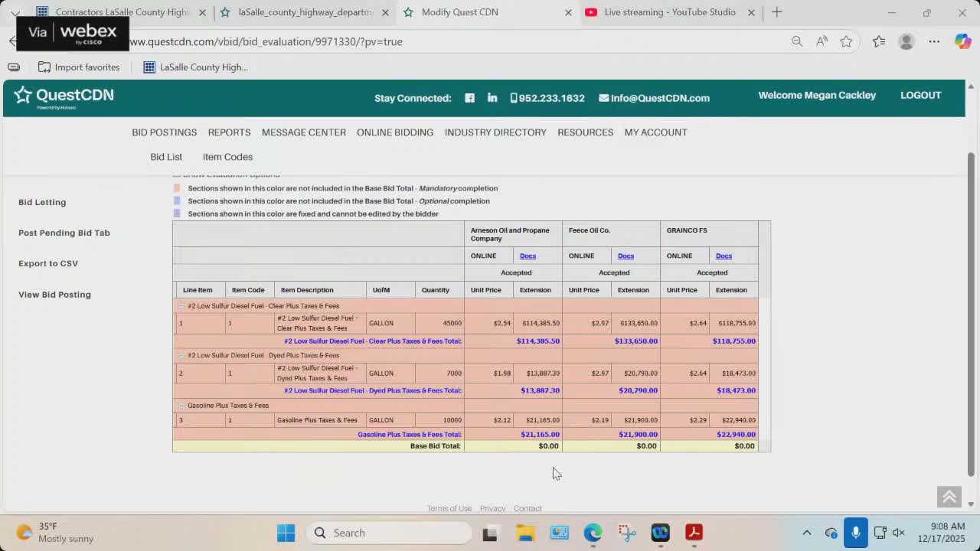Image resolution: width=980 pixels, height=551 pixels.
Task: Click the scroll-to-top double chevron icon
Action: pyautogui.click(x=949, y=497)
